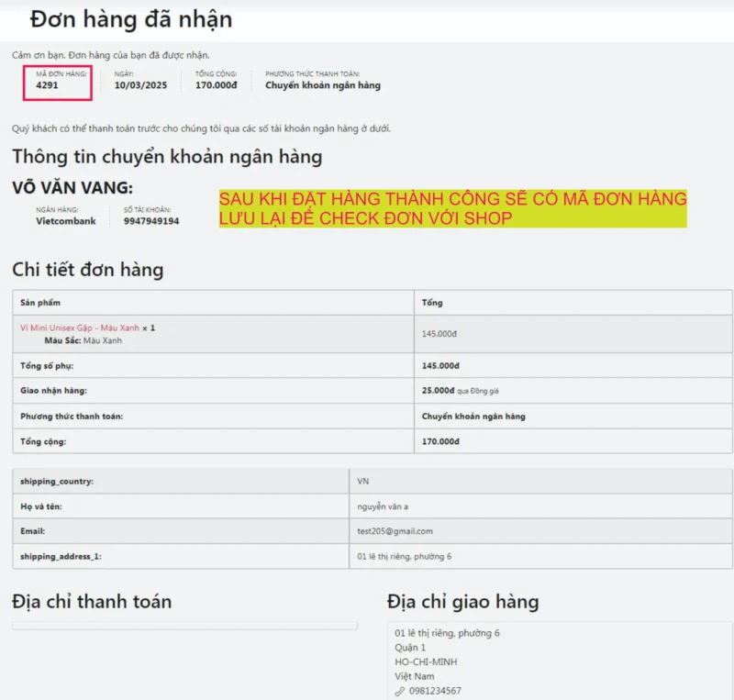Click the country value VN
The width and height of the screenshot is (734, 700).
[x=362, y=482]
